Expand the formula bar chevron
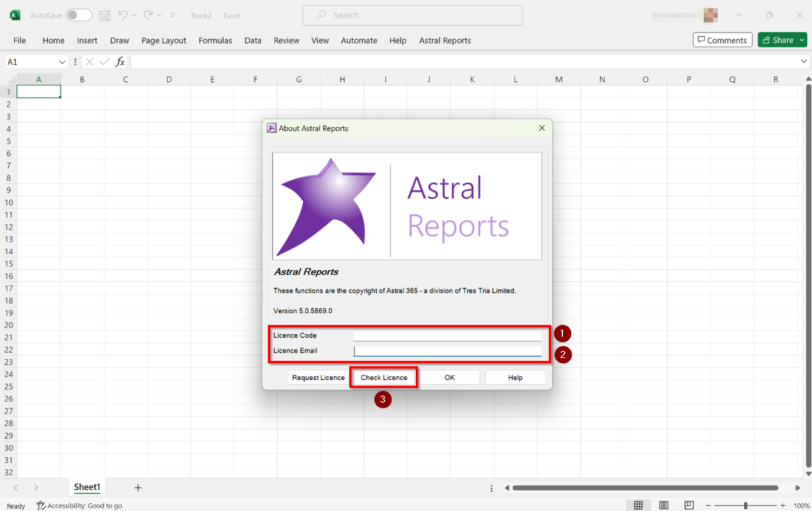 [x=805, y=62]
